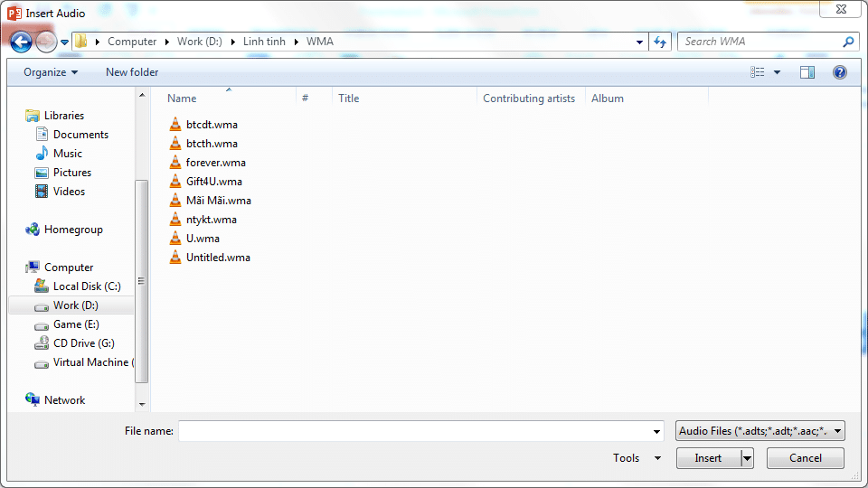Open the File name dropdown arrow

[x=656, y=431]
